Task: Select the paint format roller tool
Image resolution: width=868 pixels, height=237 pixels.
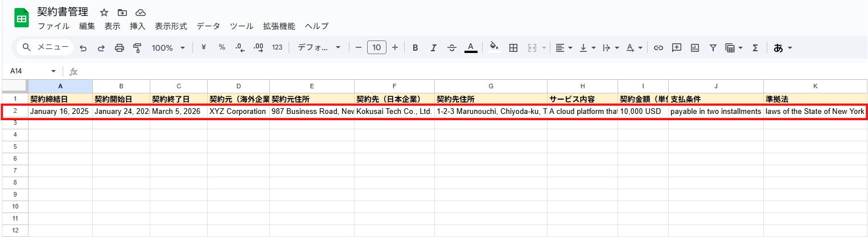Action: (x=137, y=48)
